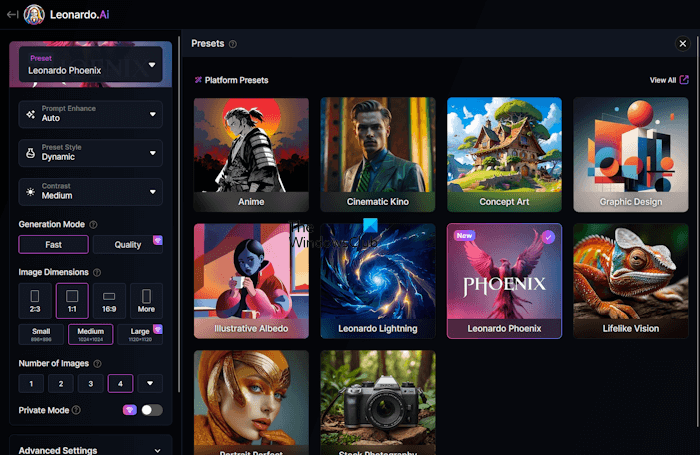Click the back arrow icon beside the Leonardo.Ai logo
Viewport: 700px width, 455px height.
tap(12, 15)
